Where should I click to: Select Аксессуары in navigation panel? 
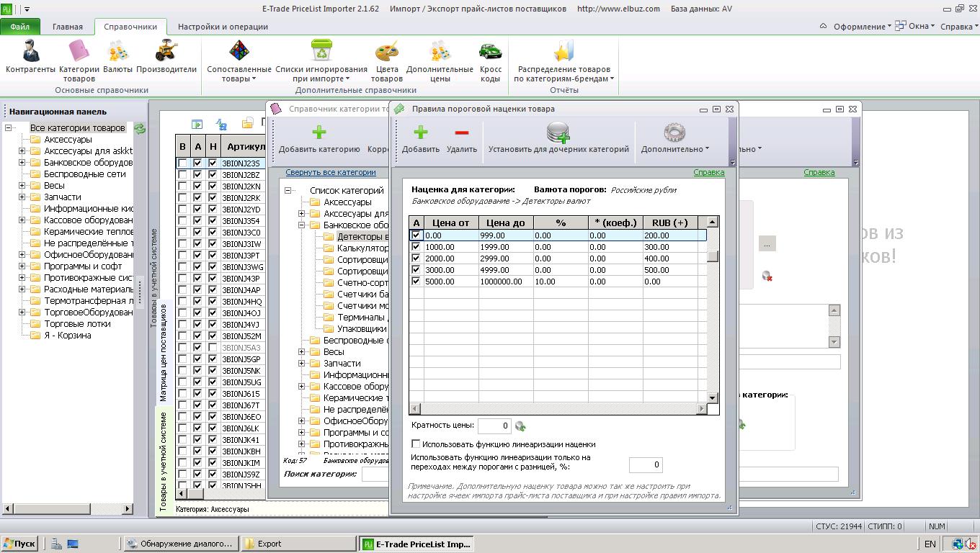(x=68, y=140)
